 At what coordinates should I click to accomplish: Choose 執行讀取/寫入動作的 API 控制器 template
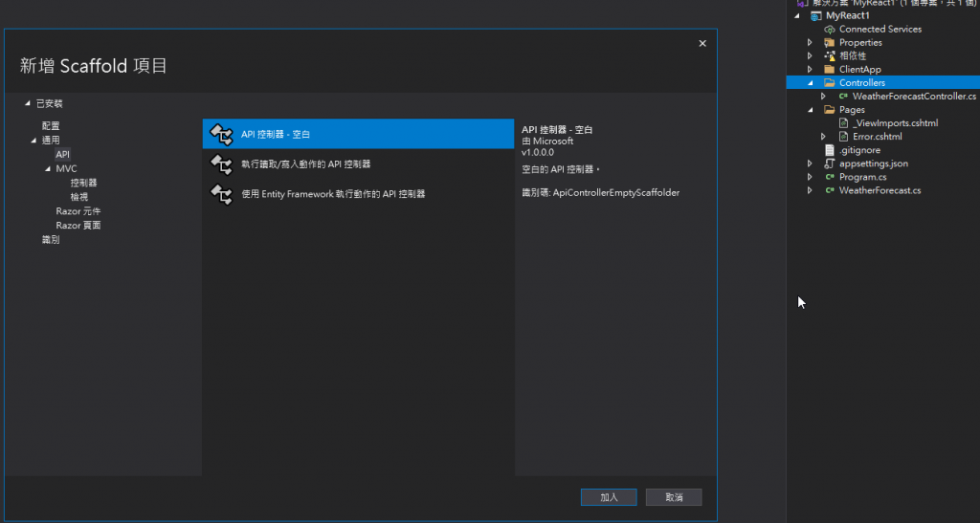tap(358, 164)
